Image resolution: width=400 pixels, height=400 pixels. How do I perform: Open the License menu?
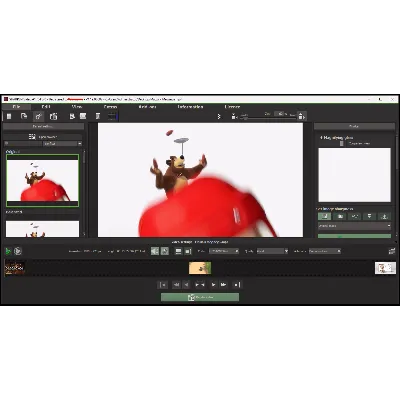[232, 107]
